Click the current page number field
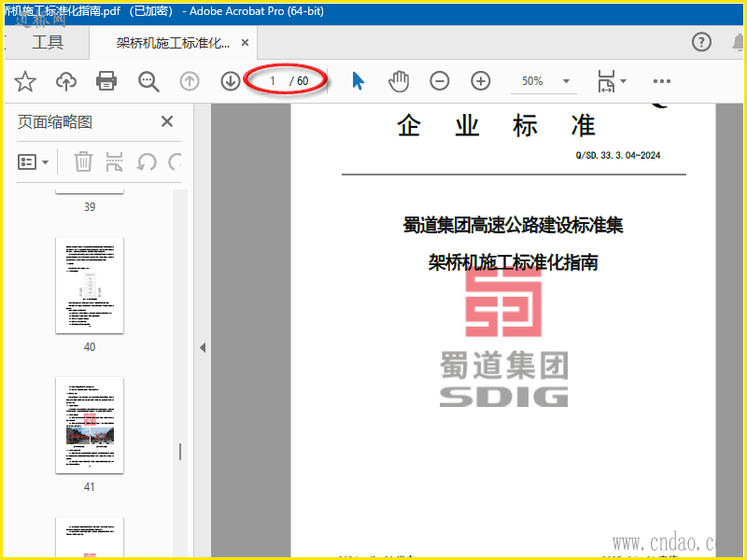This screenshot has height=560, width=747. [x=273, y=81]
